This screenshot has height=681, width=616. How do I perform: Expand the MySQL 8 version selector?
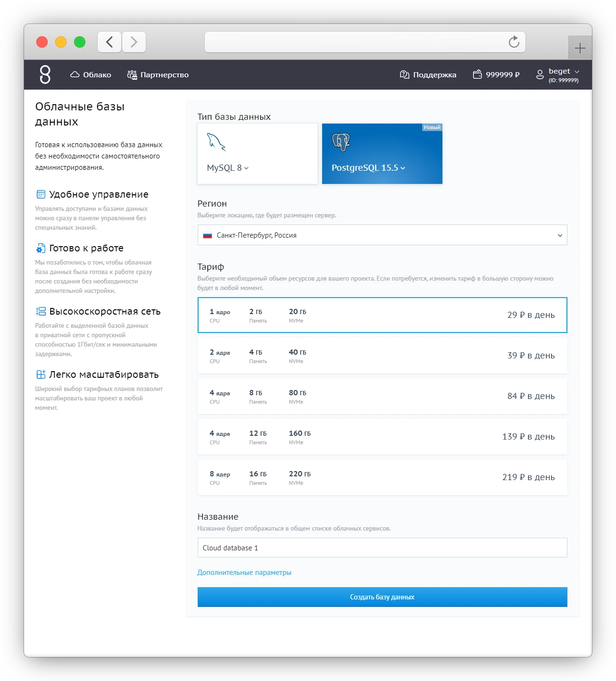point(247,168)
